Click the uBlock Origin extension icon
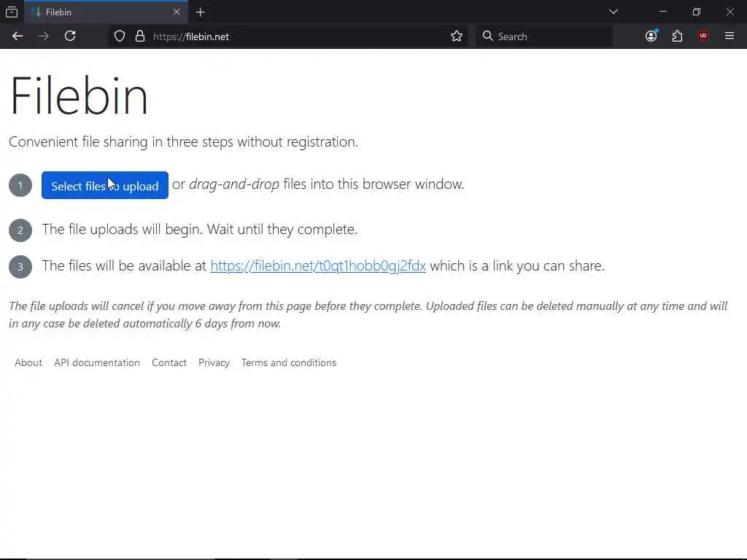The height and width of the screenshot is (560, 747). tap(703, 36)
